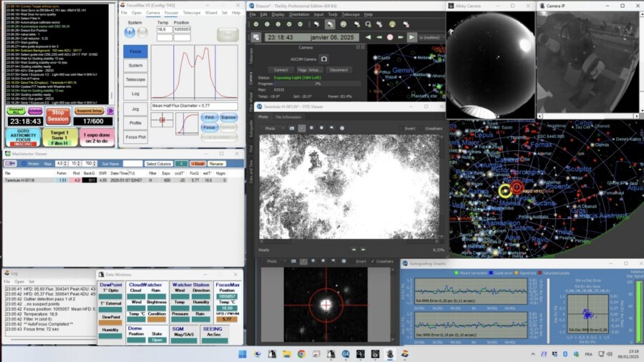Click the Focus Plot button in FocusMax

click(x=135, y=137)
